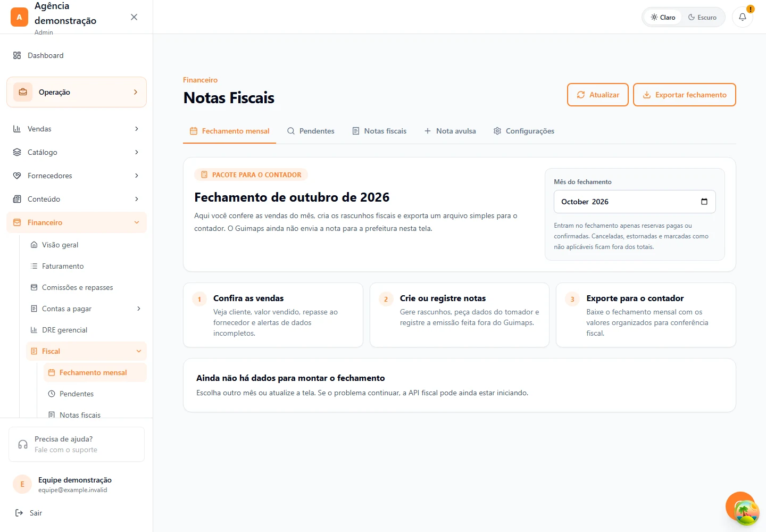
Task: Open Fechamento mensal in sidebar tree
Action: (x=95, y=372)
